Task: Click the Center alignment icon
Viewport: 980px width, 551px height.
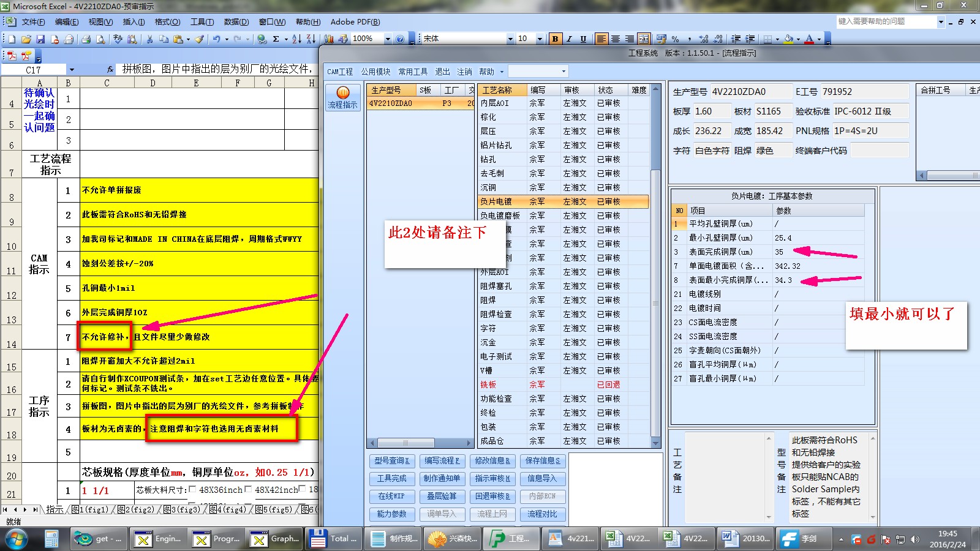Action: coord(616,39)
